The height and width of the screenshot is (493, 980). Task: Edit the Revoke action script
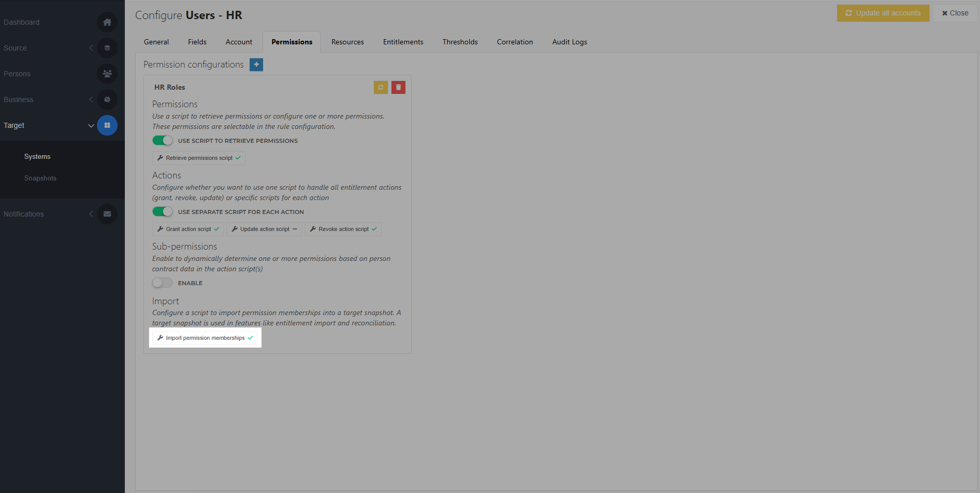[343, 229]
